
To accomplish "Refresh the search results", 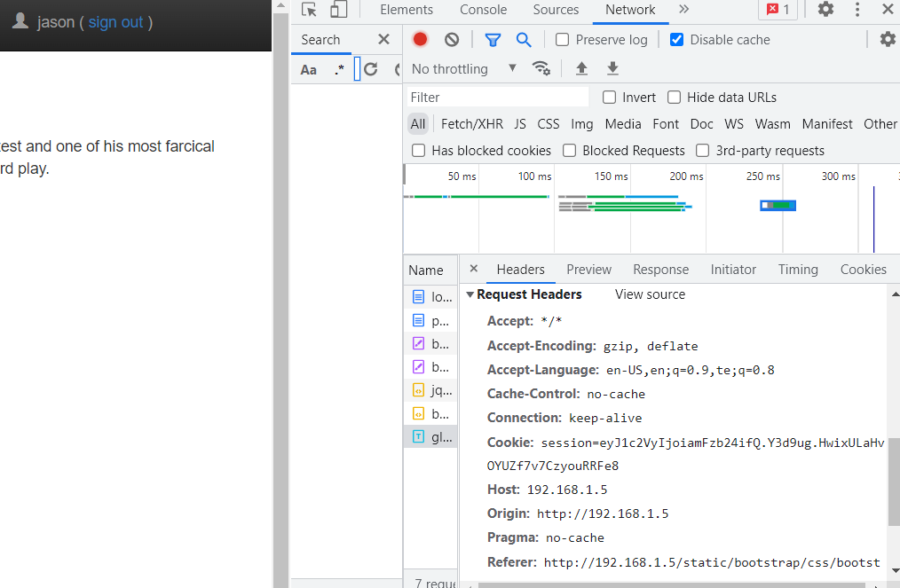I will click(371, 69).
